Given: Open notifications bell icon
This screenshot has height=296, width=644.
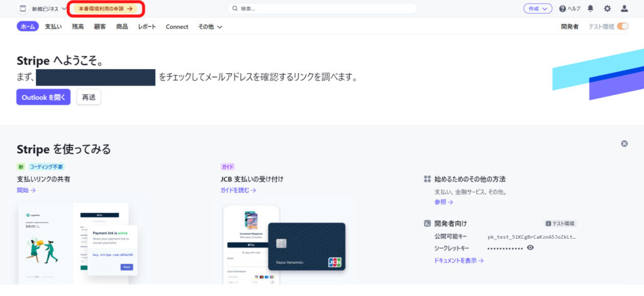Looking at the screenshot, I should (591, 8).
